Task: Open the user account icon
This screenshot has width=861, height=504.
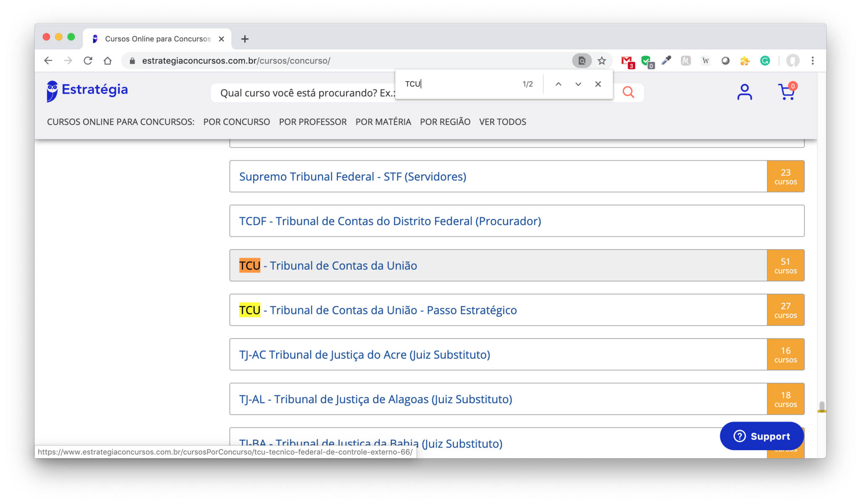Action: click(x=745, y=92)
